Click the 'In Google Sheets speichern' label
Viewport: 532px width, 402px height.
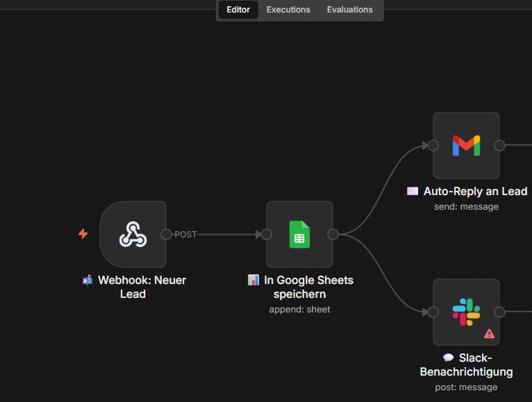point(301,287)
